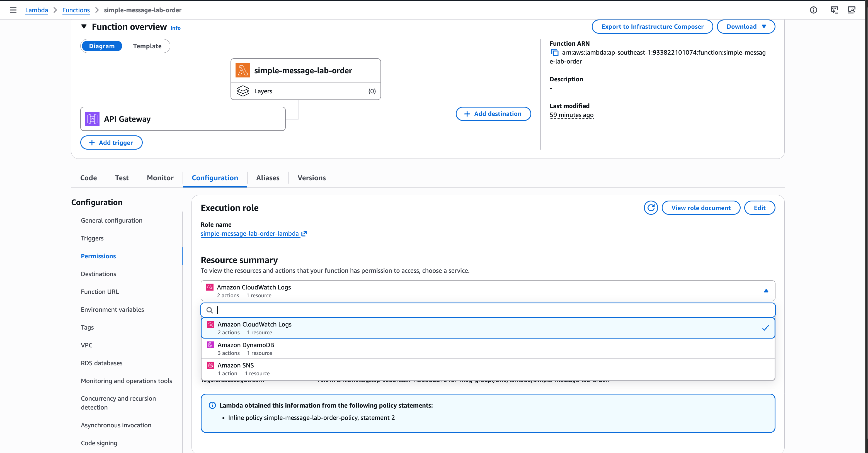Click the checkmark on selected CloudWatch Logs option
This screenshot has width=868, height=453.
point(766,328)
